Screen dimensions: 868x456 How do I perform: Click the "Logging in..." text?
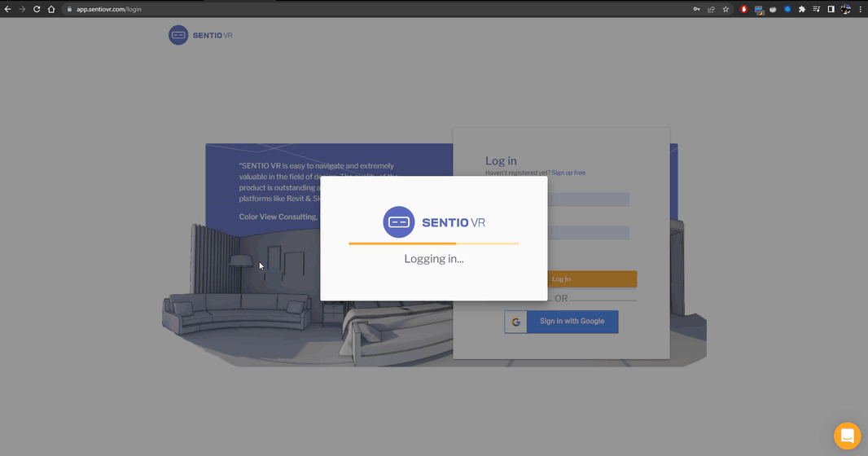click(x=433, y=258)
